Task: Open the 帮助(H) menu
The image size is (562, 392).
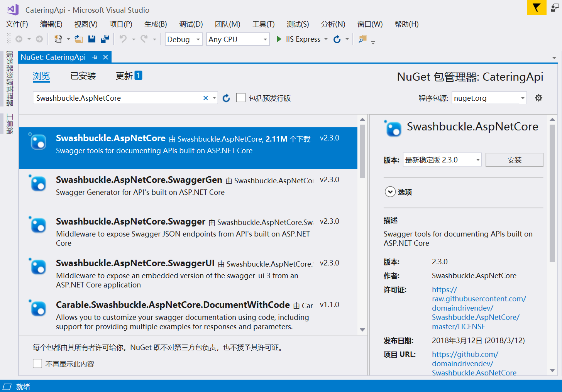Action: pyautogui.click(x=406, y=24)
